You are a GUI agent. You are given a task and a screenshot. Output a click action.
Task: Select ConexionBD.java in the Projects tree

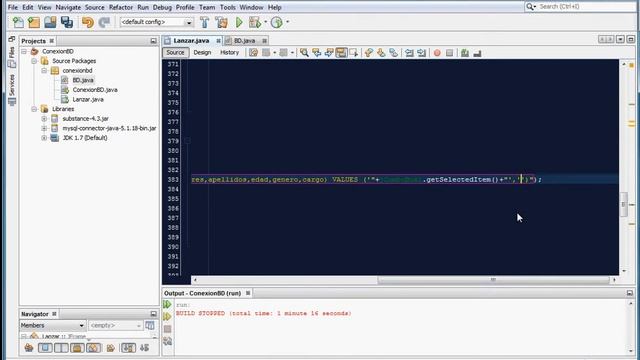[95, 90]
